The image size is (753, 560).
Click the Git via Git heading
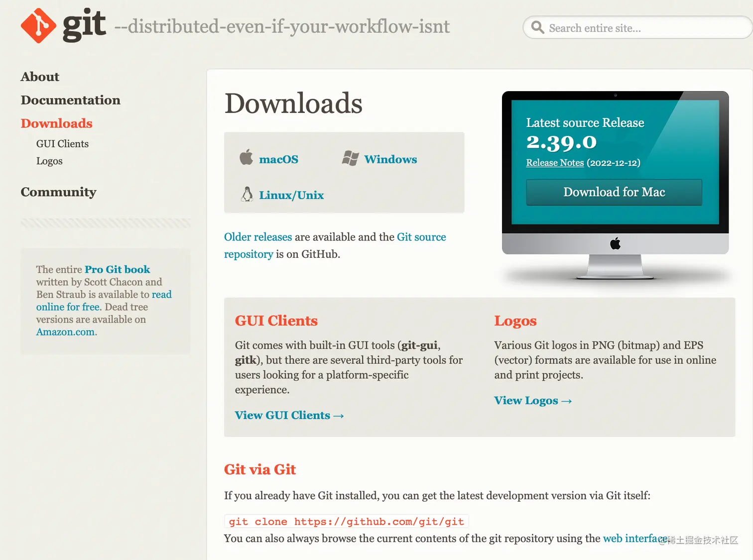point(260,469)
